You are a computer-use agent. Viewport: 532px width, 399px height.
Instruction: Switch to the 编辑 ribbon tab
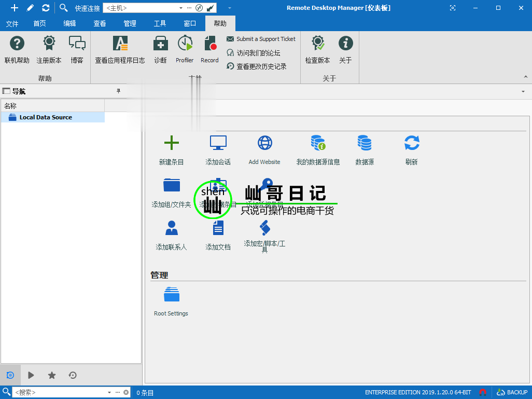point(69,23)
